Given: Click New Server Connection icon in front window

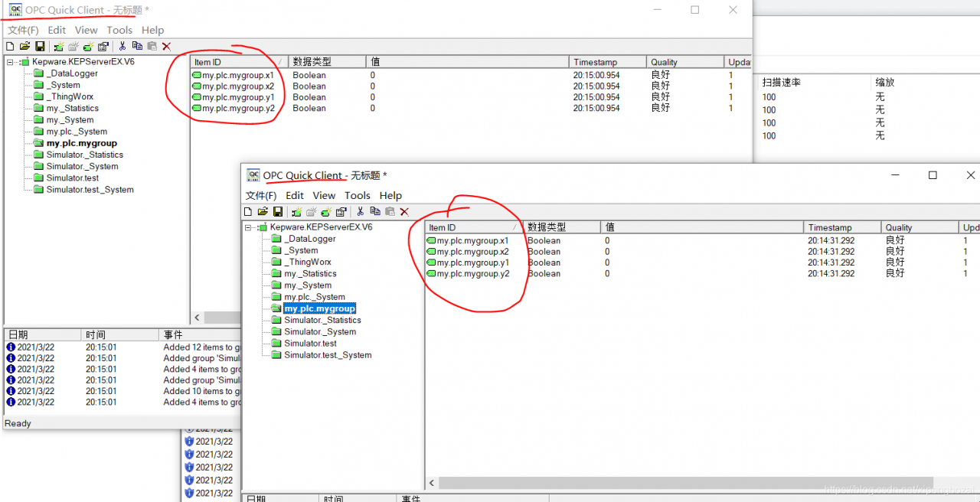Looking at the screenshot, I should (297, 212).
